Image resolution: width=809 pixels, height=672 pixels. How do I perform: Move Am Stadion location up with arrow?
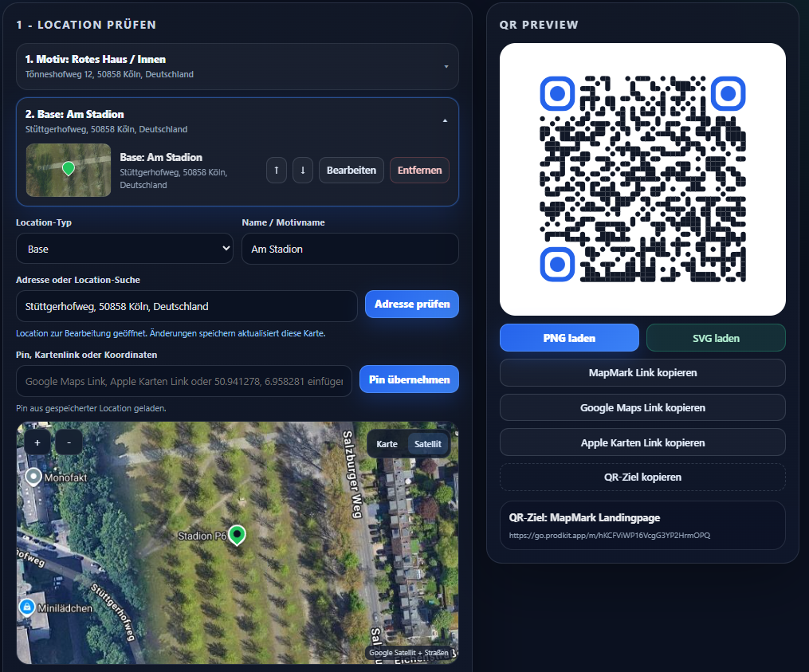277,171
